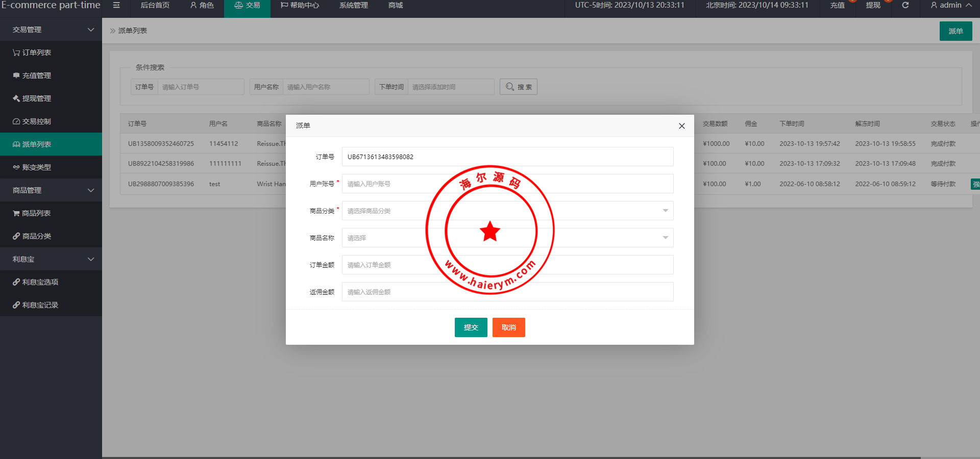Image resolution: width=980 pixels, height=459 pixels.
Task: Click the 用户账号 input field
Action: (x=507, y=184)
